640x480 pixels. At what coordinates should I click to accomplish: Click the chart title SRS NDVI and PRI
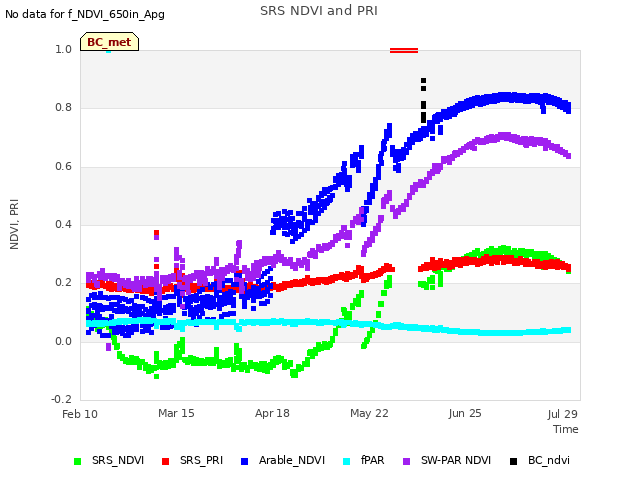coord(319,10)
